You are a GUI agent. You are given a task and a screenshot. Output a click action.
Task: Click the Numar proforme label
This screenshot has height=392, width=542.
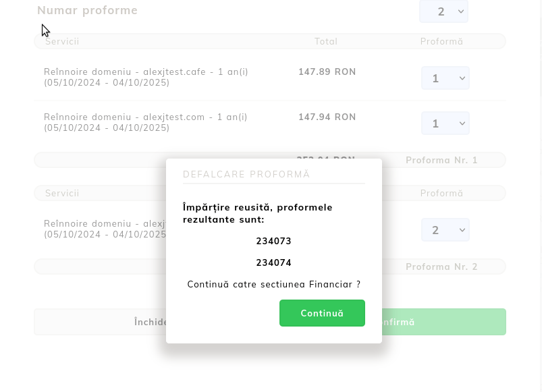(x=87, y=10)
